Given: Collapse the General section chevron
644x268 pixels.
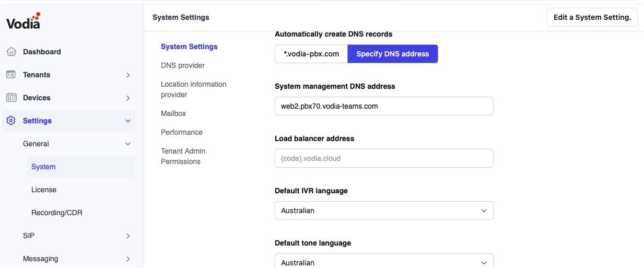Looking at the screenshot, I should (128, 144).
